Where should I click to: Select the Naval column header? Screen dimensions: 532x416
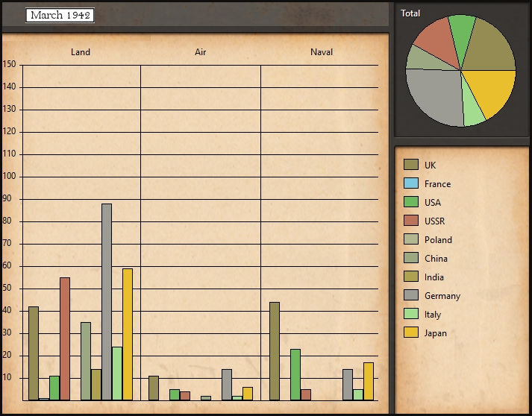tap(322, 51)
